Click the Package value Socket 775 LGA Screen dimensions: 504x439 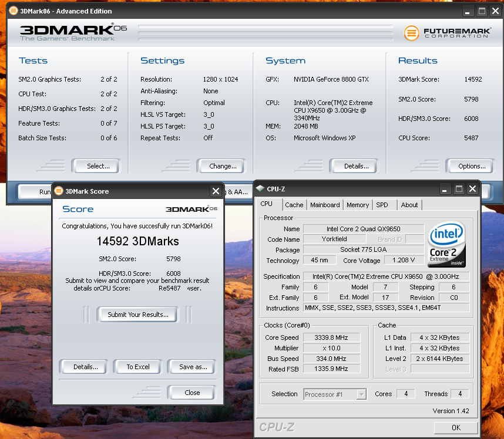(x=364, y=249)
